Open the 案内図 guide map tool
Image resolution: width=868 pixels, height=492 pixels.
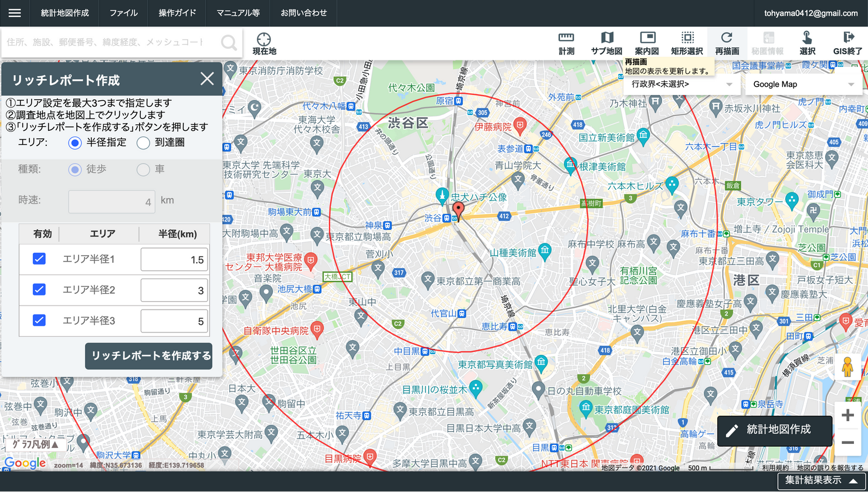click(x=647, y=43)
